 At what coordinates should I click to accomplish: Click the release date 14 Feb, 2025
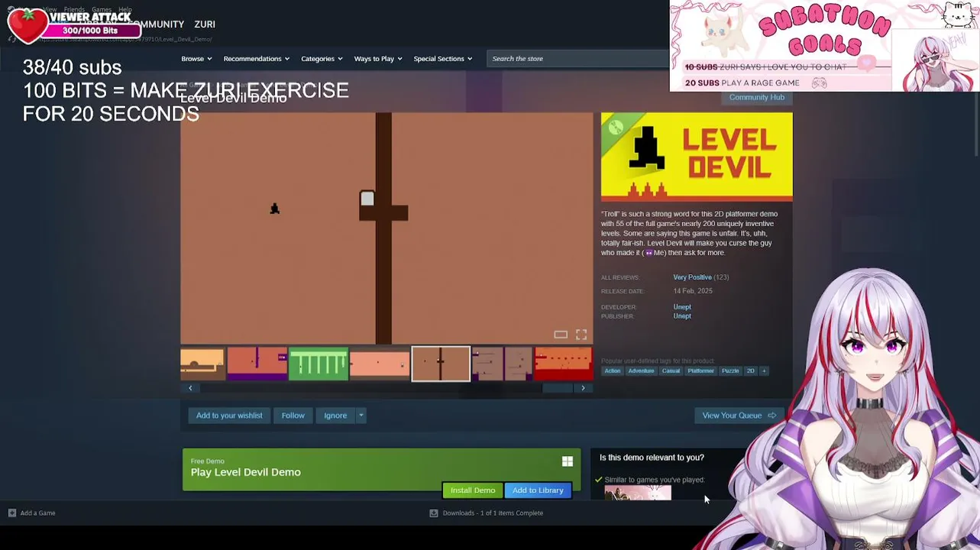pyautogui.click(x=693, y=291)
